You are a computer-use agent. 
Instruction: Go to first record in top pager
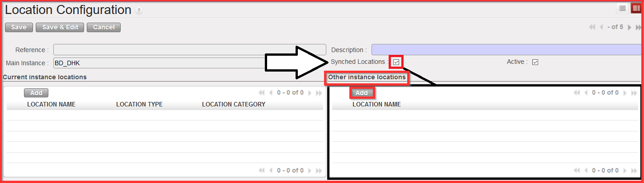[x=592, y=27]
